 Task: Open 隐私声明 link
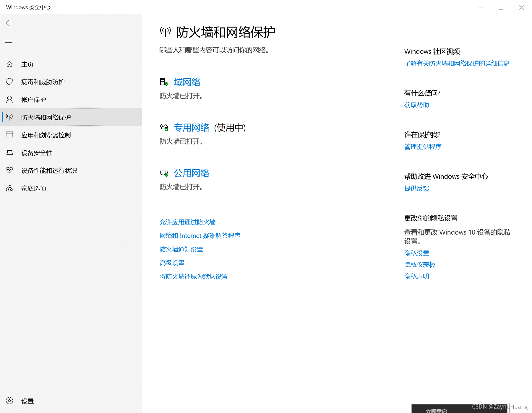416,276
